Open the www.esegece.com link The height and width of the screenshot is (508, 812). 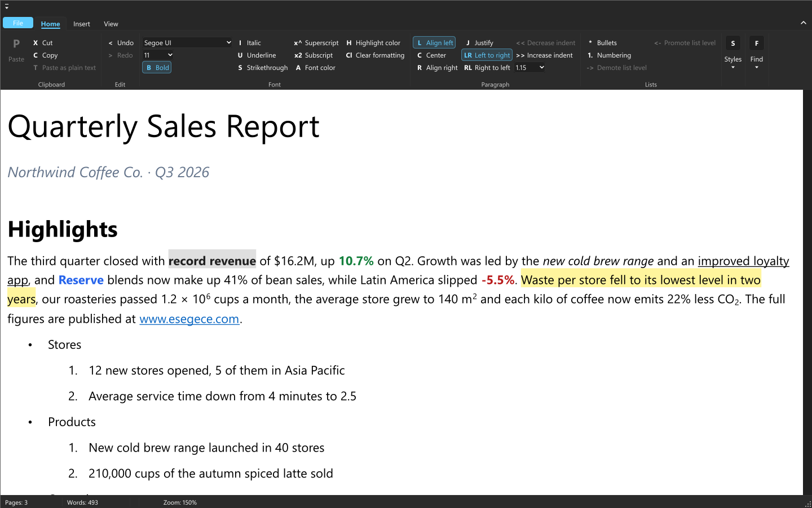click(x=189, y=319)
